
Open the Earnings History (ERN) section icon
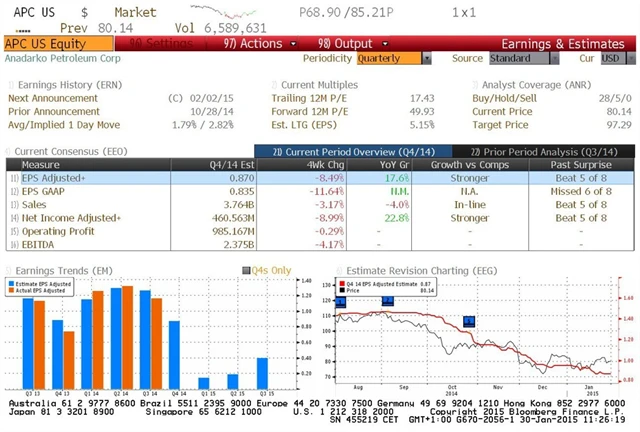pyautogui.click(x=9, y=85)
